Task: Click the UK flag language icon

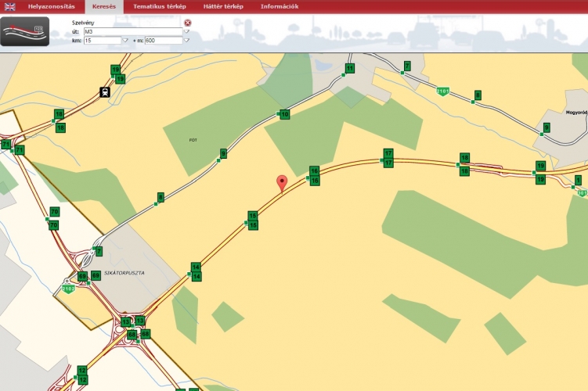Action: 10,6
